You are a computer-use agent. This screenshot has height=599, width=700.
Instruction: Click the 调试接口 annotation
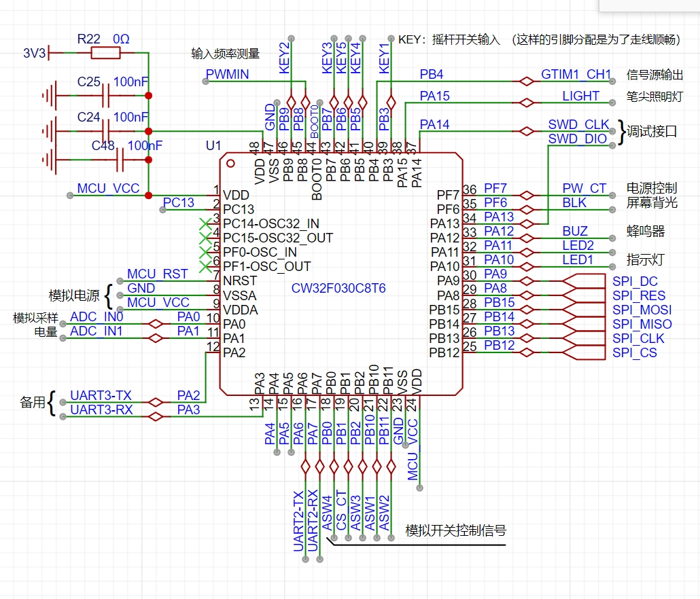(x=652, y=131)
